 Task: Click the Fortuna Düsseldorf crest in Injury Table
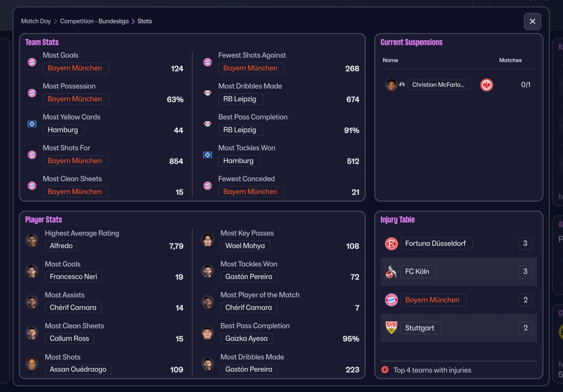click(391, 243)
